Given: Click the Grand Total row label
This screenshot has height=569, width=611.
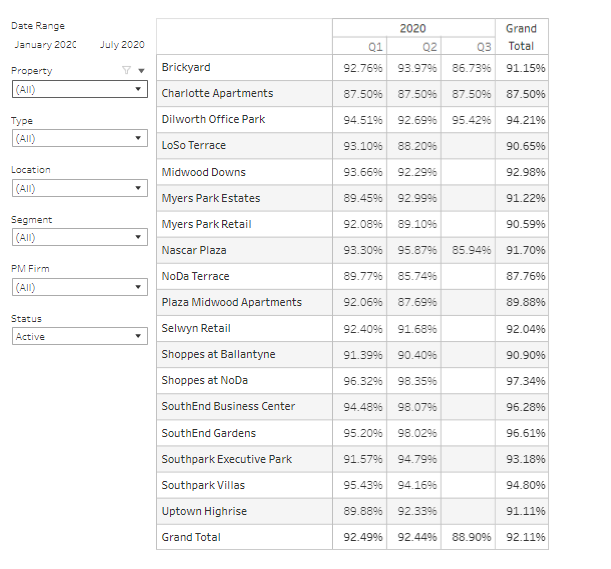Looking at the screenshot, I should click(191, 537).
